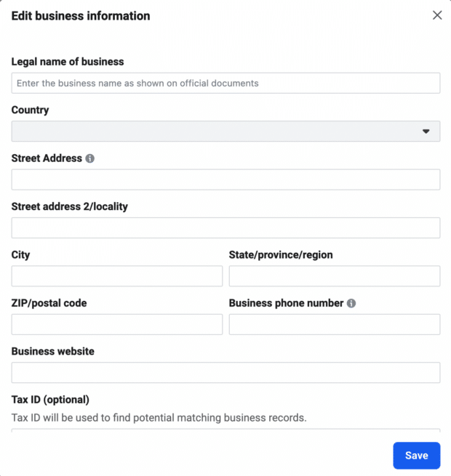Select the Business phone number input
Image resolution: width=451 pixels, height=476 pixels.
334,324
